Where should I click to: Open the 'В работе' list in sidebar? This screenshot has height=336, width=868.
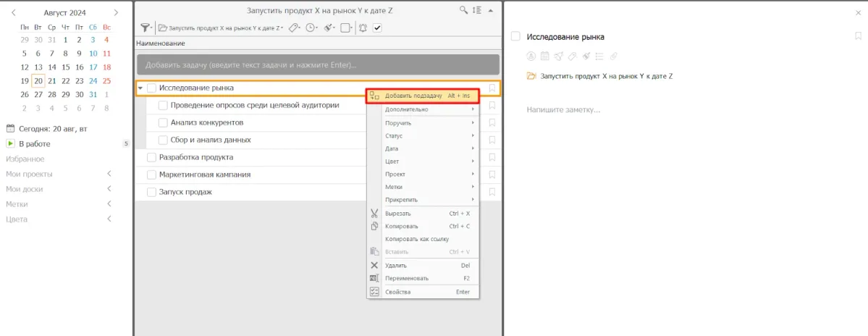[x=34, y=143]
